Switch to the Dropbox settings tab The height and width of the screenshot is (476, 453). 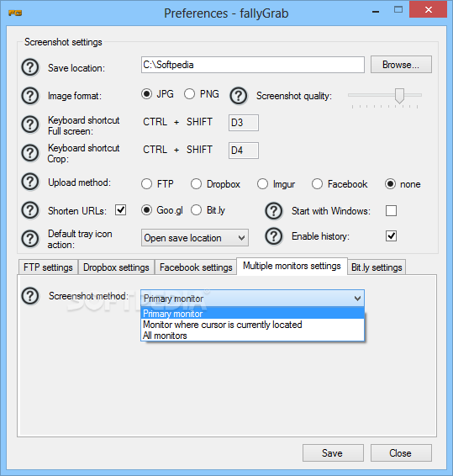click(x=116, y=267)
